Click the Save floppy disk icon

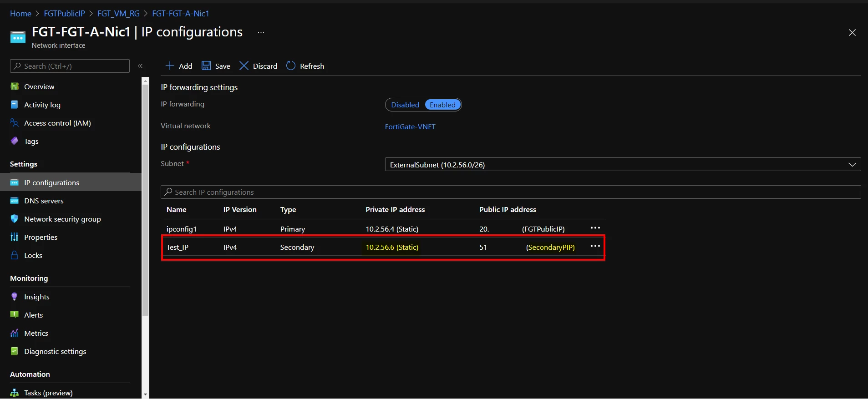click(x=206, y=66)
